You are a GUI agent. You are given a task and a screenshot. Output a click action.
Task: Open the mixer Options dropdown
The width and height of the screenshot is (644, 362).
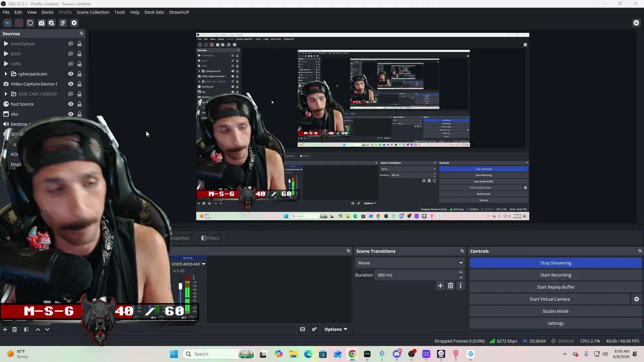click(x=336, y=329)
